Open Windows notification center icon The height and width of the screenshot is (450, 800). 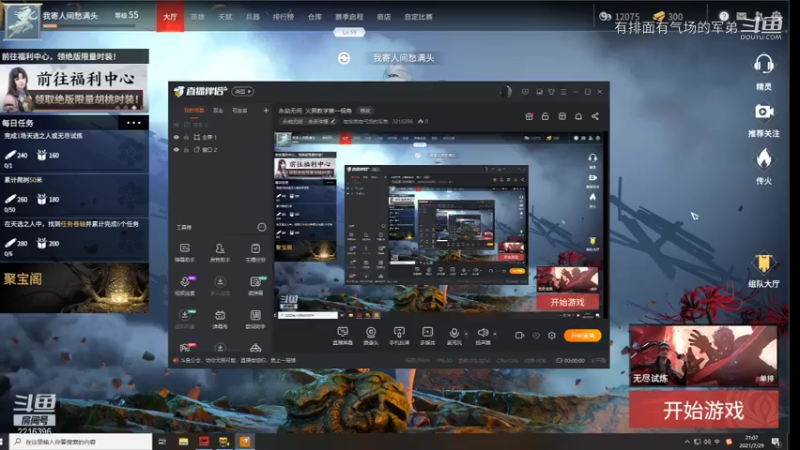point(776,441)
